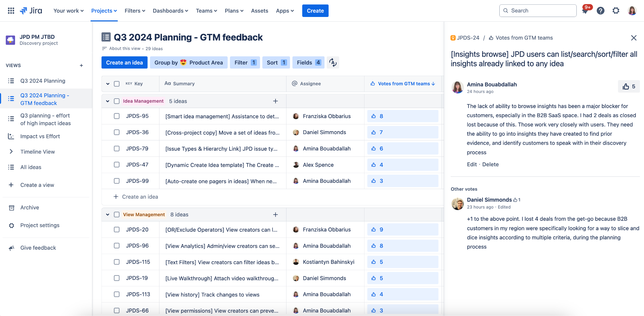The width and height of the screenshot is (644, 316).
Task: Click the autosave view icon beside Fields
Action: click(333, 63)
